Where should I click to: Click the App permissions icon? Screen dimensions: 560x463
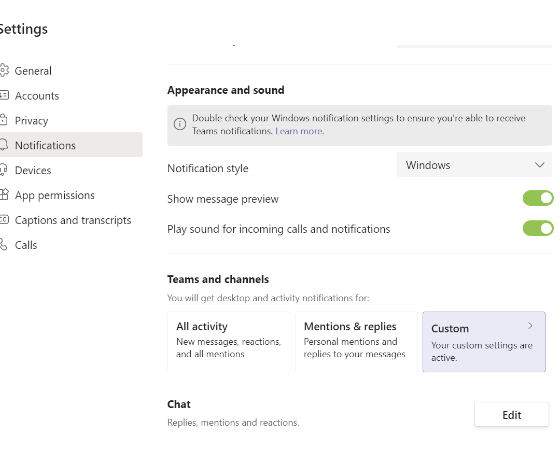pyautogui.click(x=4, y=195)
